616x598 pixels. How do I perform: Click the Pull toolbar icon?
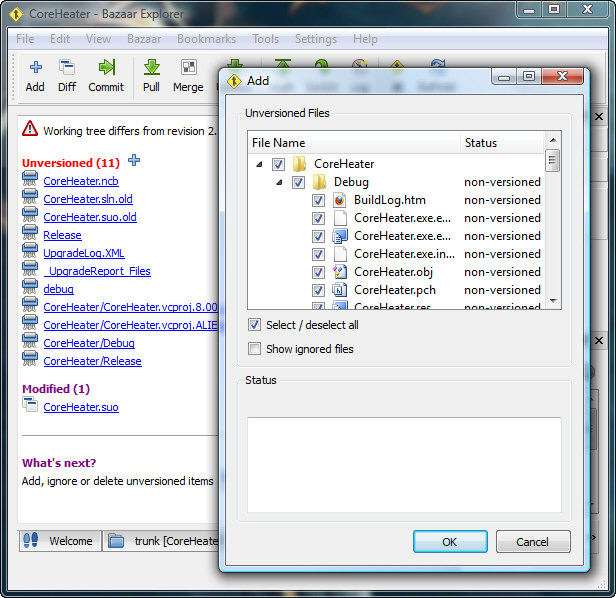point(152,69)
